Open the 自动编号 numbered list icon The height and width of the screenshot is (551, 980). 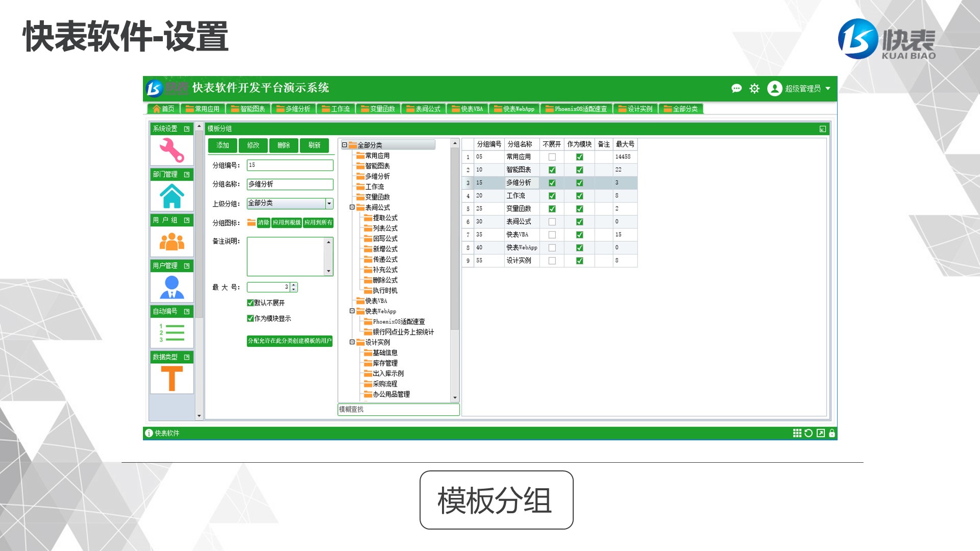pyautogui.click(x=172, y=333)
